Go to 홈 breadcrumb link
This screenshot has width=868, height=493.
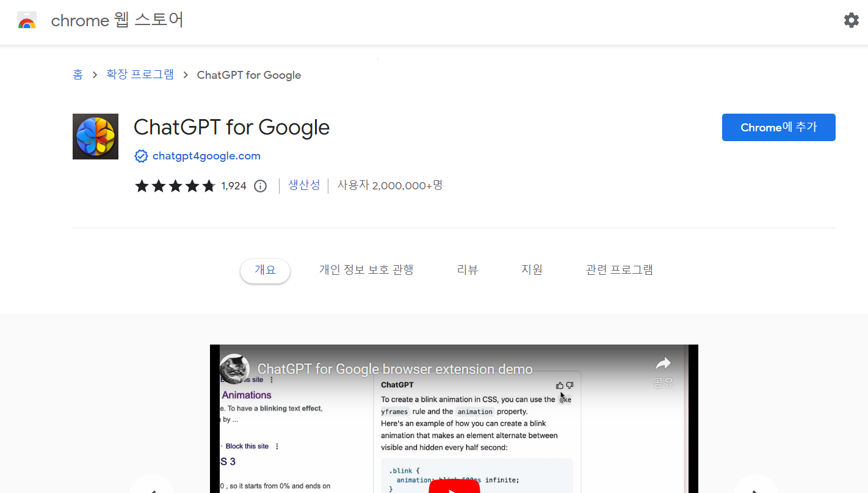point(78,75)
